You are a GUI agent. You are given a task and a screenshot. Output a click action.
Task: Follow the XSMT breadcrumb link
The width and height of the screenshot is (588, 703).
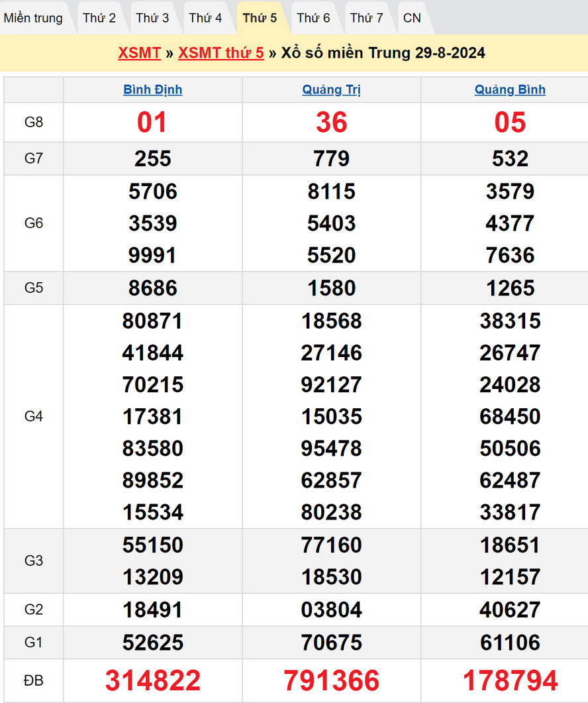[139, 53]
